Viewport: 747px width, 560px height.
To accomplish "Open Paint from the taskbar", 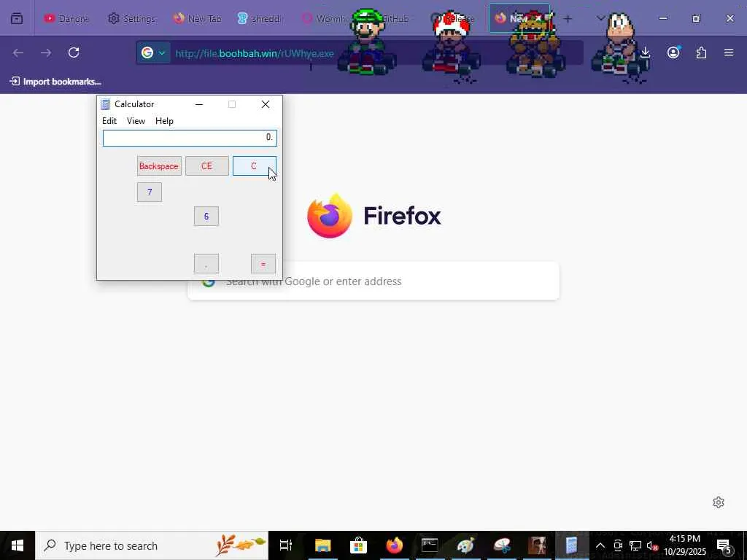I will (x=465, y=545).
